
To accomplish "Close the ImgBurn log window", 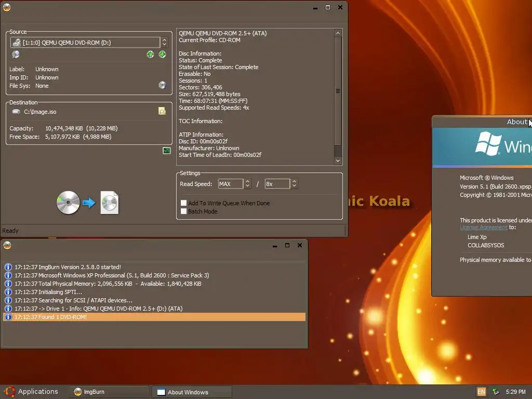I will point(300,245).
